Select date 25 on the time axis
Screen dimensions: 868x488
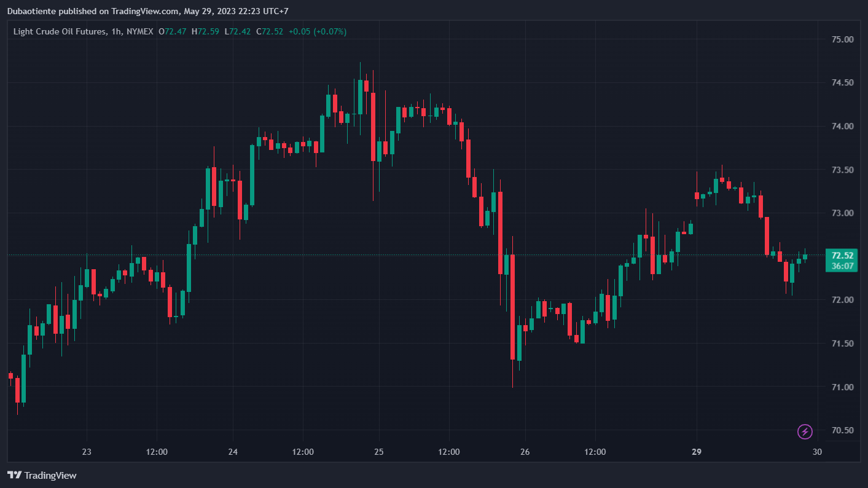[x=379, y=452]
